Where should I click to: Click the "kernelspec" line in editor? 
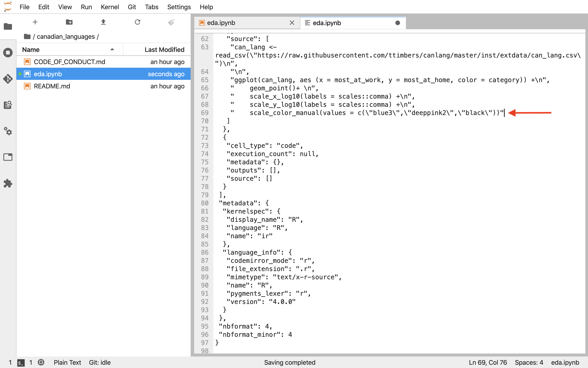coord(252,211)
